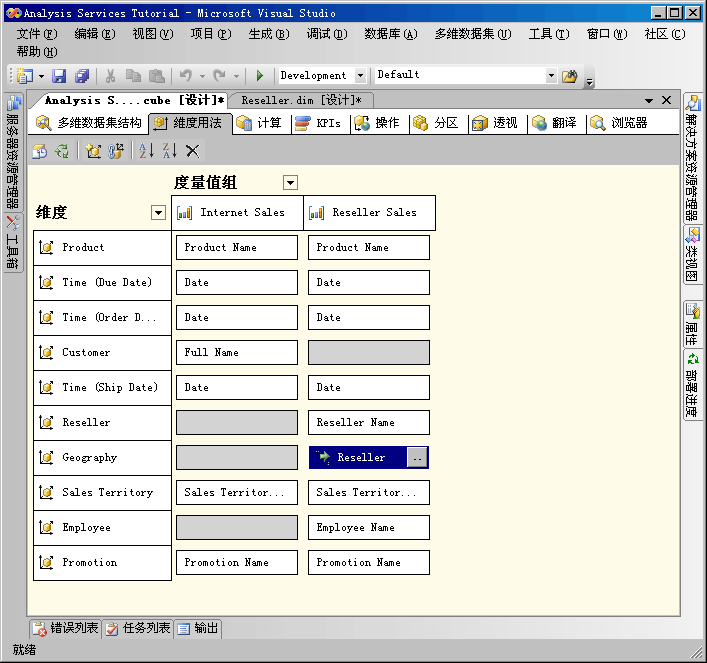Switch to Reseller.dim [设计] document tab
This screenshot has width=707, height=663.
pos(301,100)
